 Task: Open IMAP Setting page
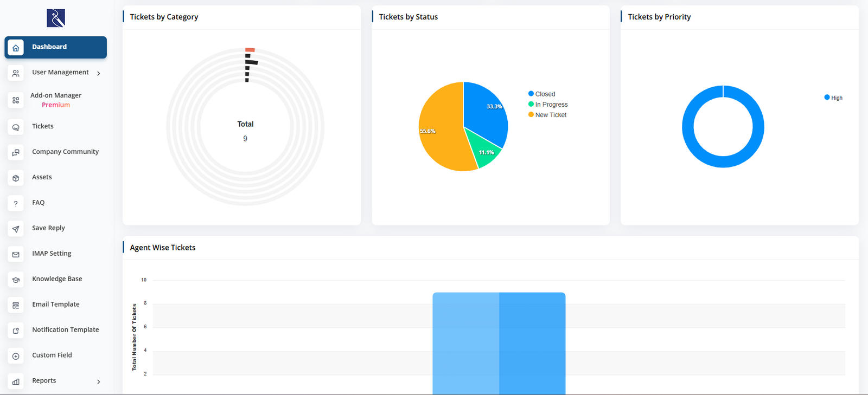pos(52,254)
